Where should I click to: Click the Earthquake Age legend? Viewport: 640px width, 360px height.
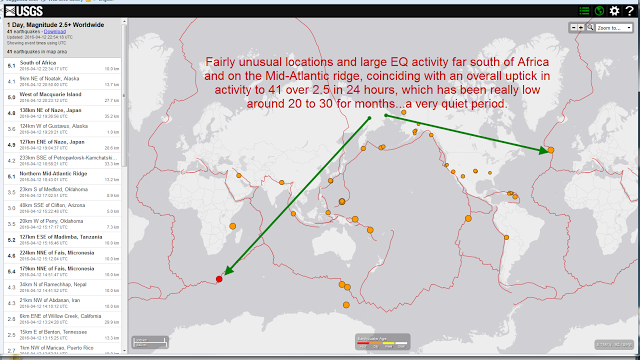point(382,342)
